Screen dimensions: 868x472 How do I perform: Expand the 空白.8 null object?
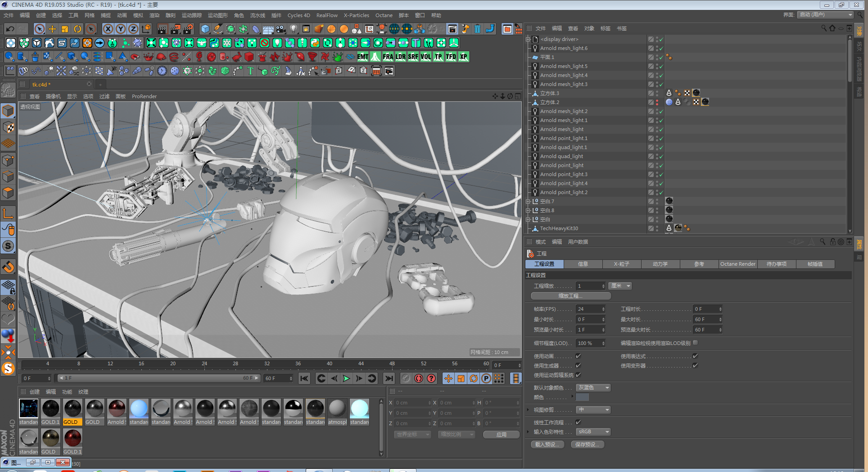pos(528,210)
